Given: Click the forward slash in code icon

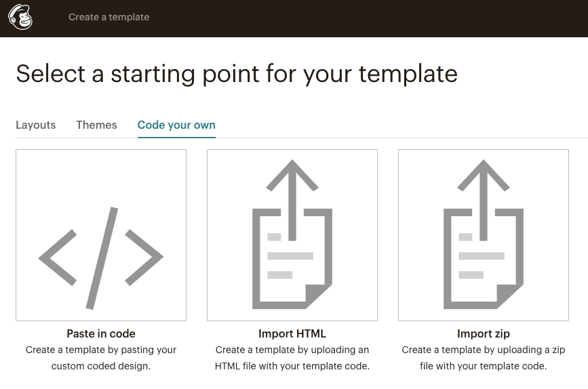Looking at the screenshot, I should [x=102, y=258].
